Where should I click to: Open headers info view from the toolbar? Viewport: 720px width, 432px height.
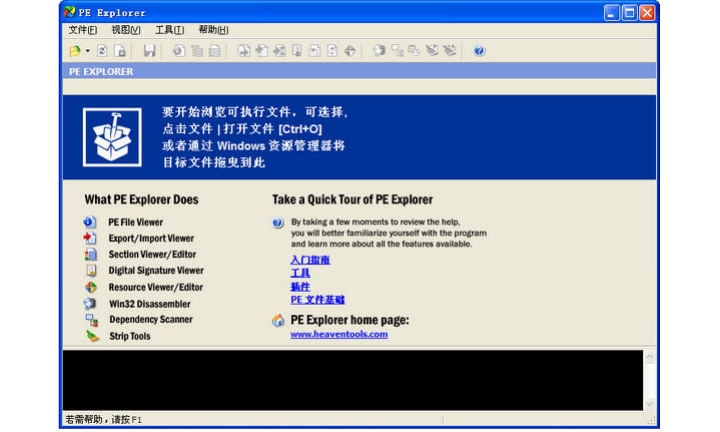tap(179, 50)
